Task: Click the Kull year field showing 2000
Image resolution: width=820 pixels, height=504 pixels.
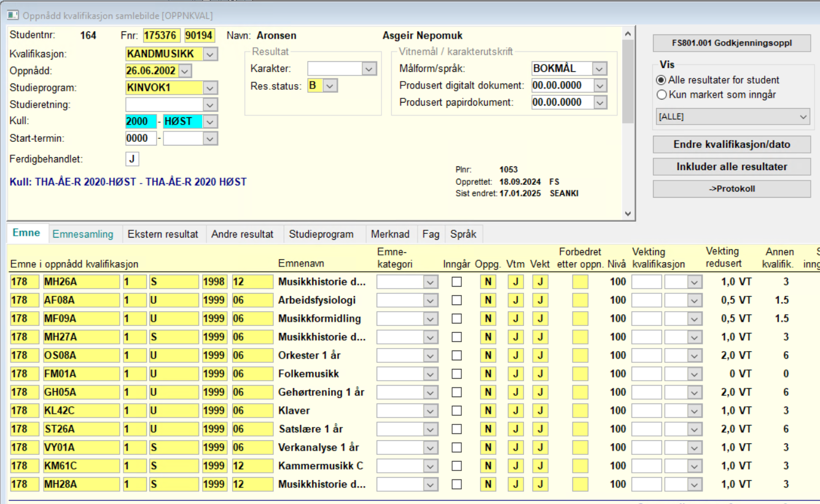Action: tap(141, 122)
